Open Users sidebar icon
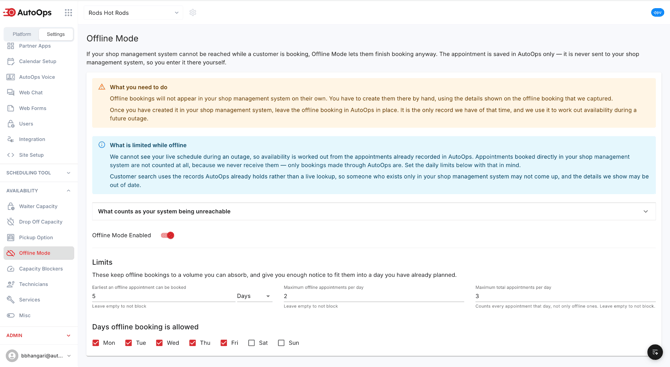The width and height of the screenshot is (670, 367). 11,124
